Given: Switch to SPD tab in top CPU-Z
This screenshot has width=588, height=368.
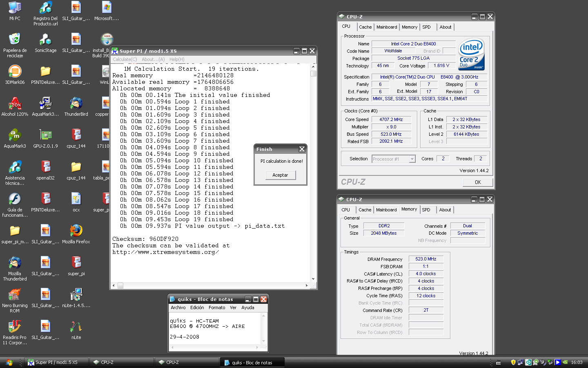Looking at the screenshot, I should 426,27.
